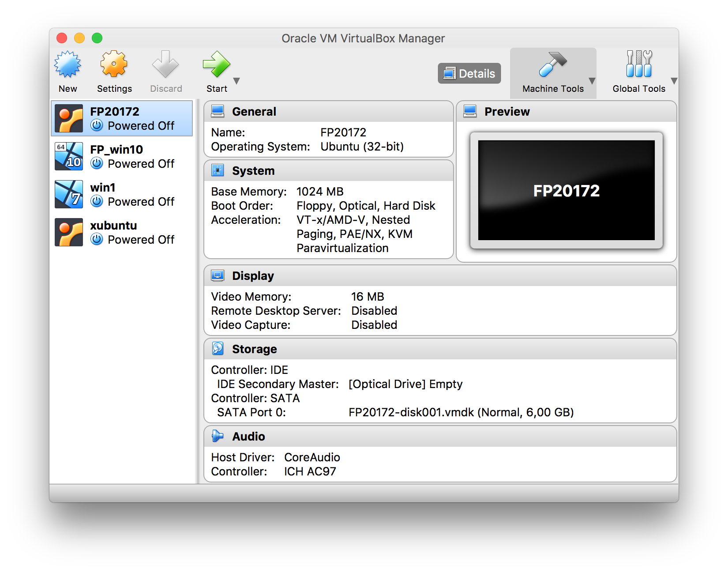Expand the Start button dropdown arrow
This screenshot has height=573, width=728.
pyautogui.click(x=236, y=81)
